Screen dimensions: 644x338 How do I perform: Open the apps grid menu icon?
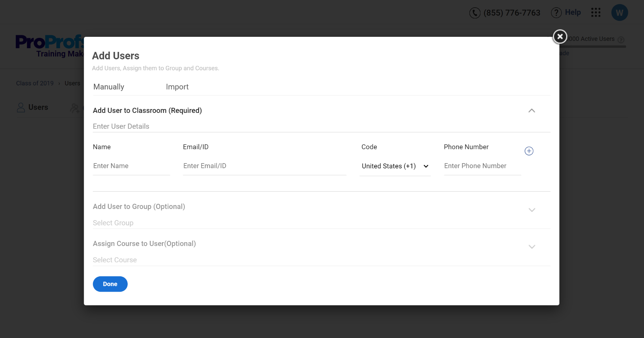(x=596, y=13)
